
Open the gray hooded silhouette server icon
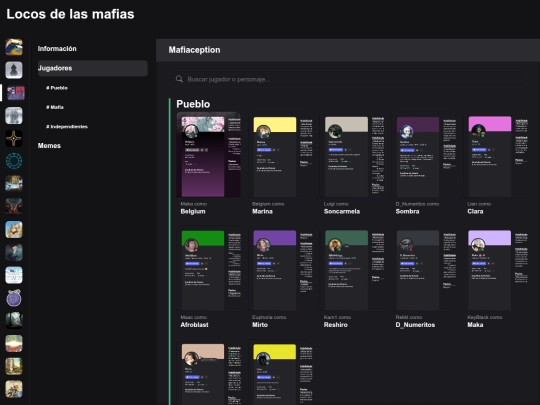[x=14, y=70]
